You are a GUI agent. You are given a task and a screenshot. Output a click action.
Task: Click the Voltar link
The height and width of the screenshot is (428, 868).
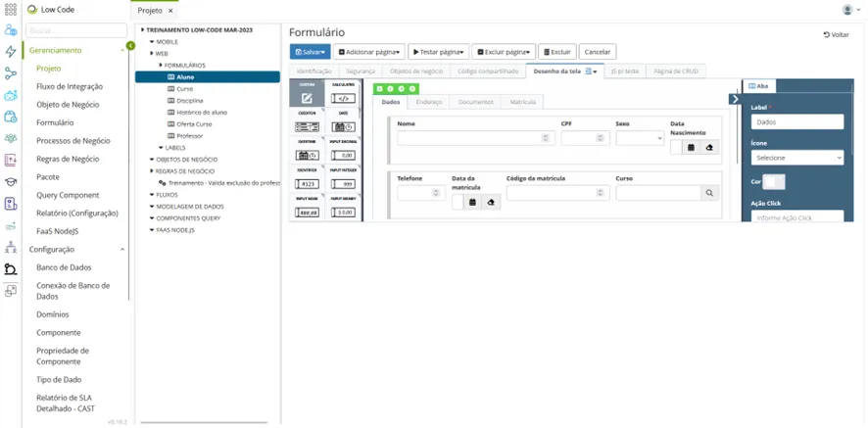pyautogui.click(x=836, y=34)
